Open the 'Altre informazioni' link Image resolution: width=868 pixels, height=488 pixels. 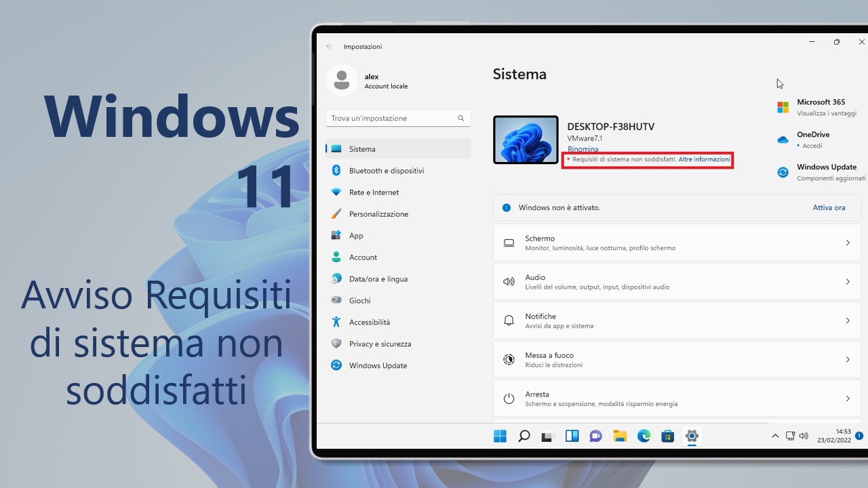[704, 160]
